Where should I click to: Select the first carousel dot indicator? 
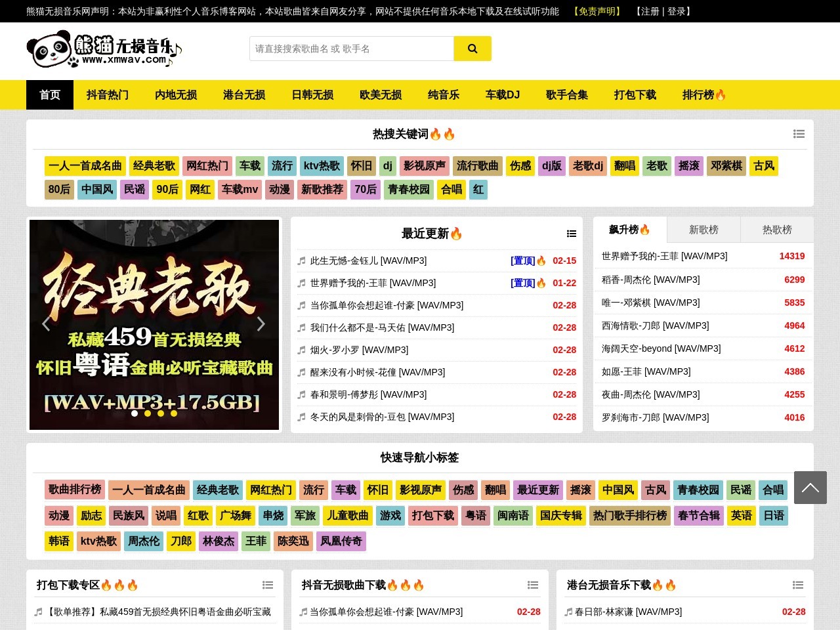click(x=135, y=413)
